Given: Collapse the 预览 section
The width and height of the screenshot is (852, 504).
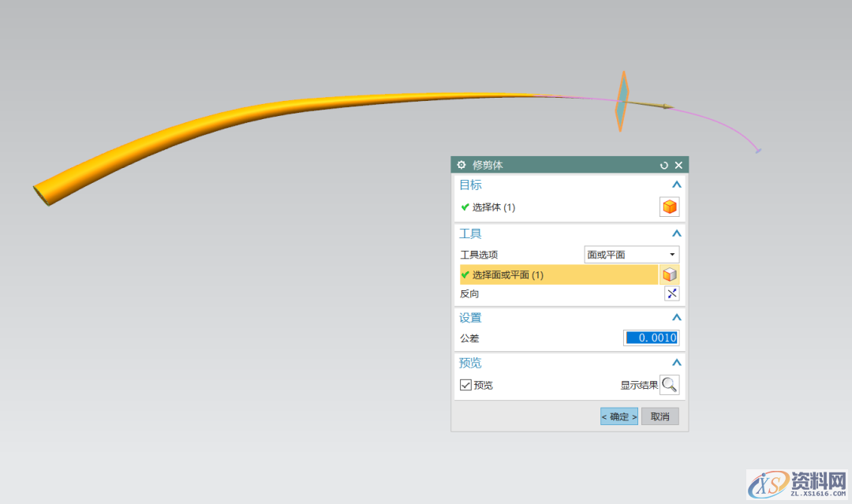Looking at the screenshot, I should tap(676, 362).
